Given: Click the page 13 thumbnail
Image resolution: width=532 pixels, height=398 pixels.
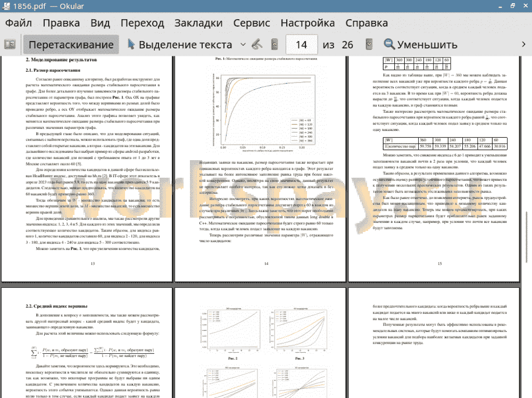Looking at the screenshot, I should [87, 169].
